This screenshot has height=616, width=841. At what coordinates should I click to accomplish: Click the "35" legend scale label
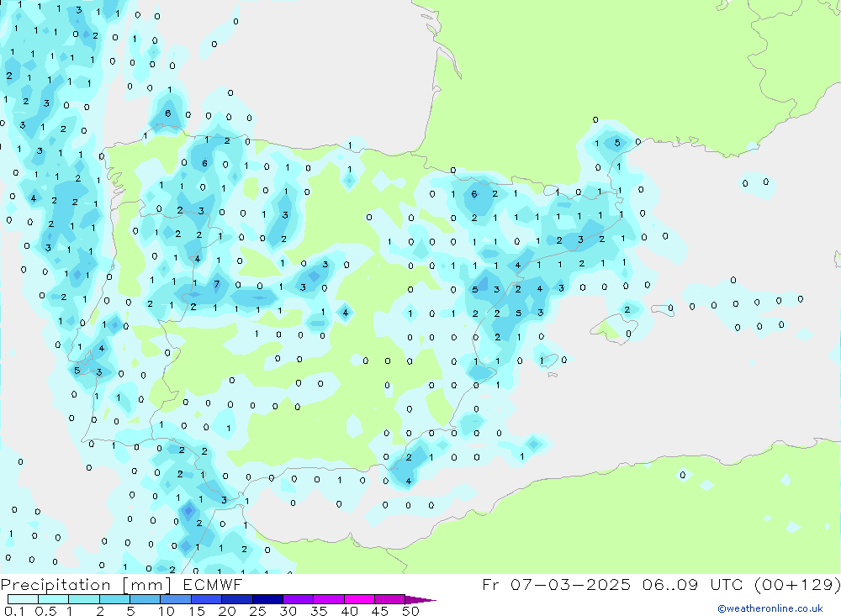coord(319,611)
